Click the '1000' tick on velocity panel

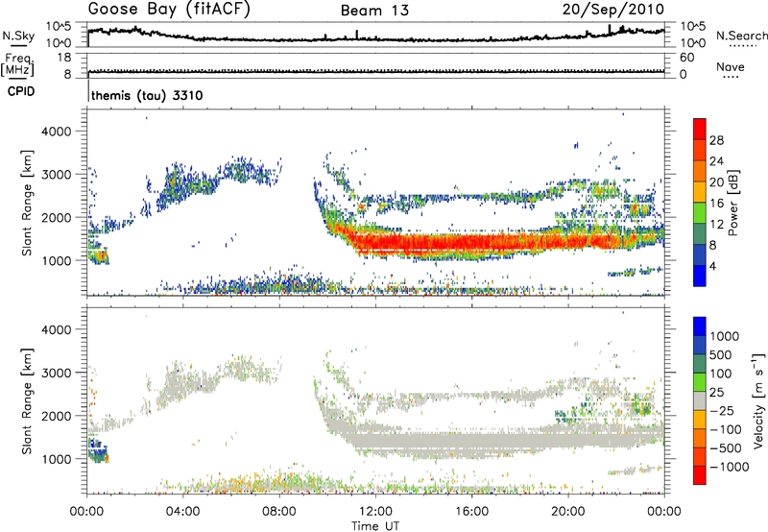point(56,459)
